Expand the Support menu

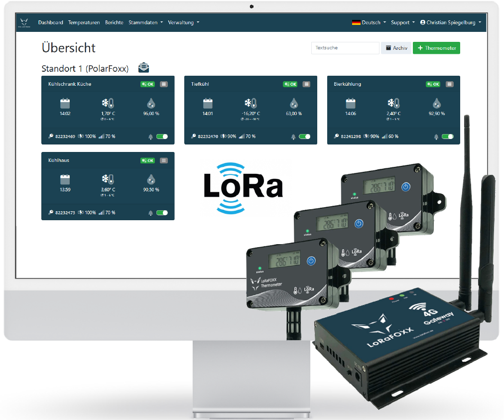click(x=403, y=22)
